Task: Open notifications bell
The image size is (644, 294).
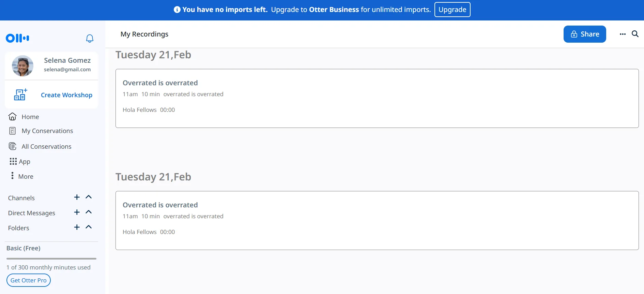Action: (x=90, y=39)
